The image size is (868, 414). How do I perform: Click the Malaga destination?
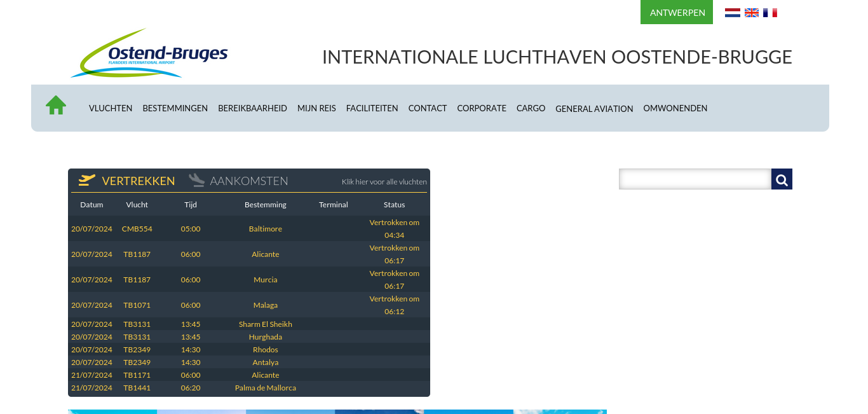tap(266, 305)
